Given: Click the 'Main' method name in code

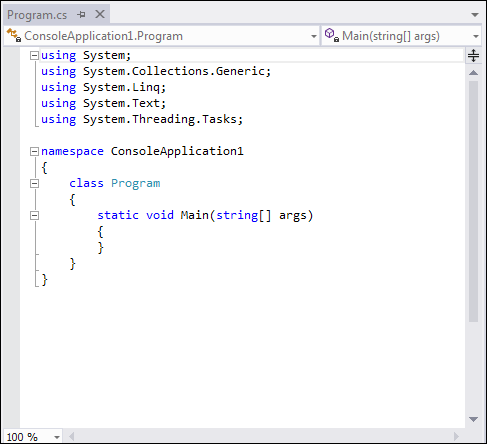Looking at the screenshot, I should (195, 215).
